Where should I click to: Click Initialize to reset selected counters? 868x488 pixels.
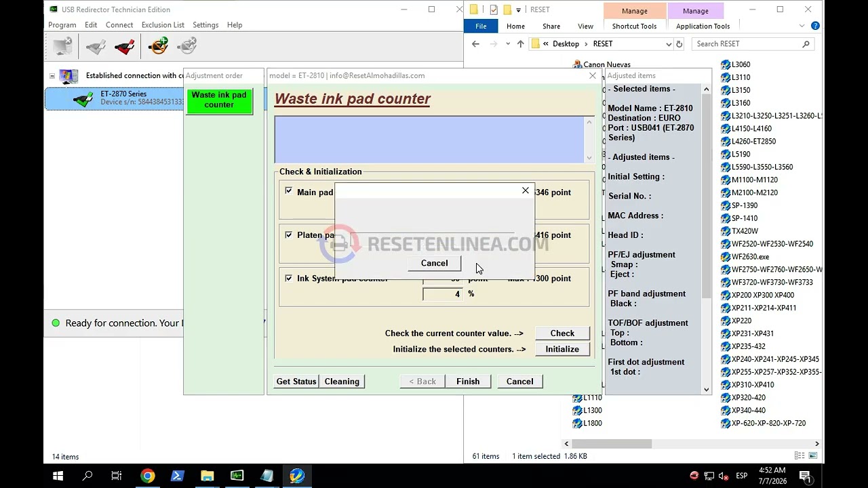[562, 349]
